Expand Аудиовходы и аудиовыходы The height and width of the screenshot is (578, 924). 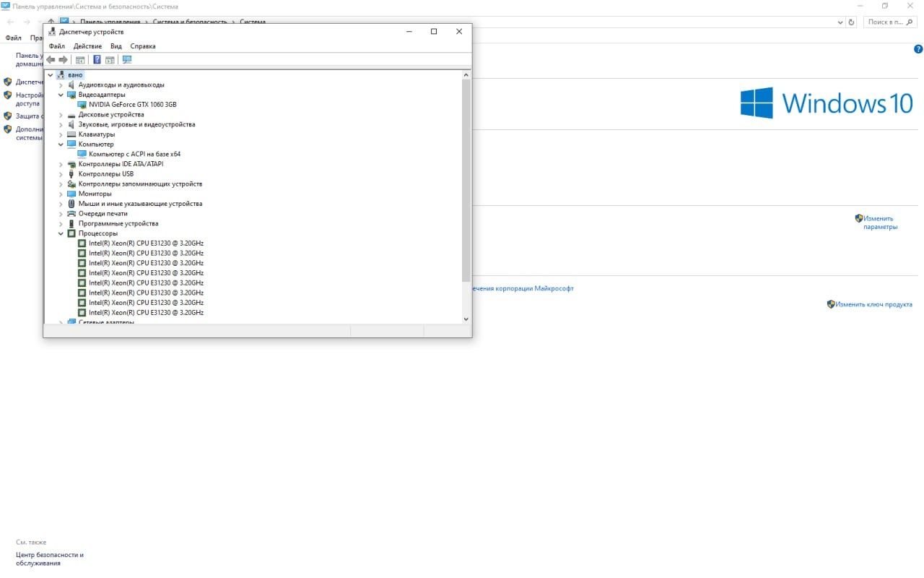(61, 85)
